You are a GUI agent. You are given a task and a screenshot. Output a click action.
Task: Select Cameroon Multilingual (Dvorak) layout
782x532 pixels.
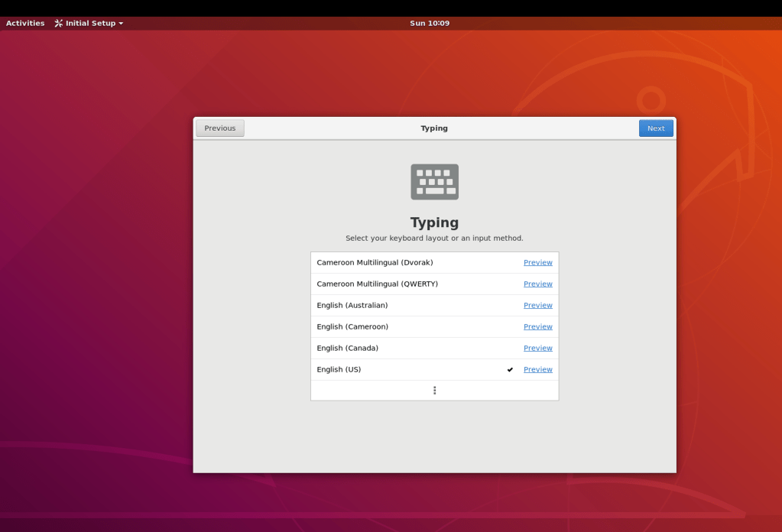click(x=434, y=263)
